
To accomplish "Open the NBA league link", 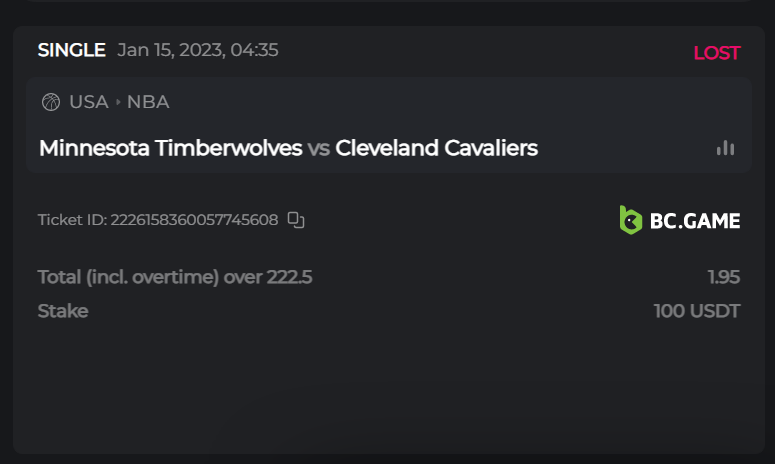I will pos(148,102).
